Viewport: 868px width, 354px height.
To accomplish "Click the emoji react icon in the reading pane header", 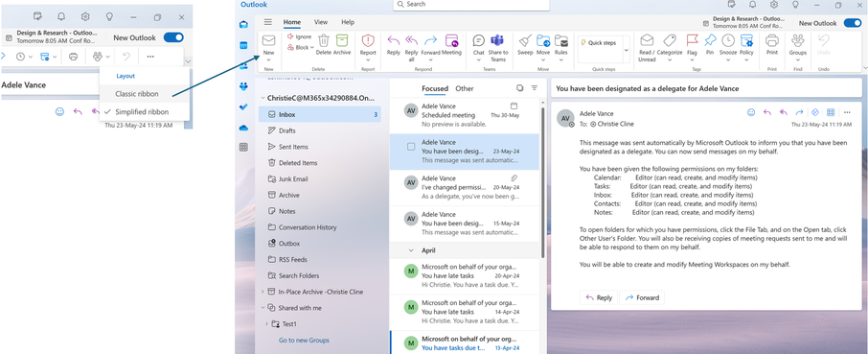I will tap(751, 112).
